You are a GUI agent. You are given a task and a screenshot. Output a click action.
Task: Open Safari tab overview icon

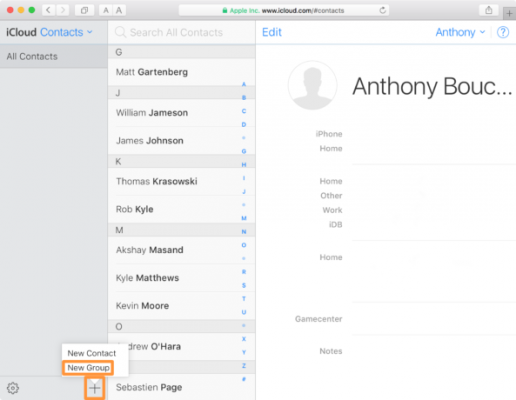pyautogui.click(x=84, y=10)
